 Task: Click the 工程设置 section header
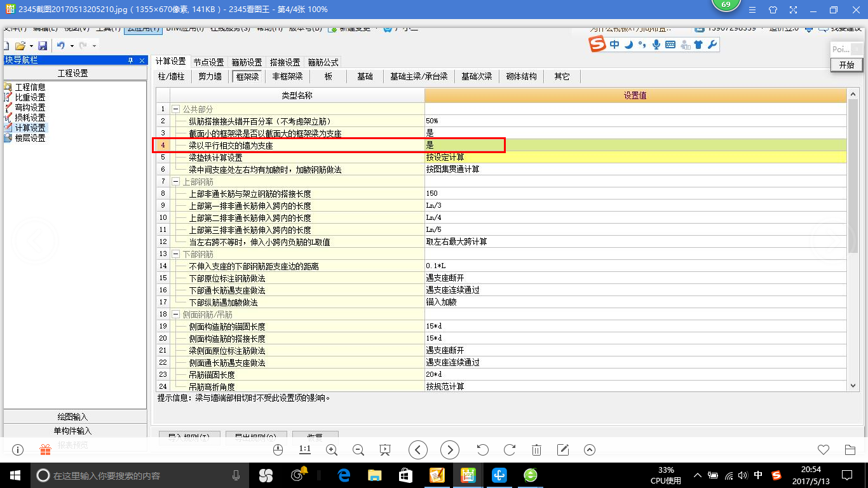75,73
